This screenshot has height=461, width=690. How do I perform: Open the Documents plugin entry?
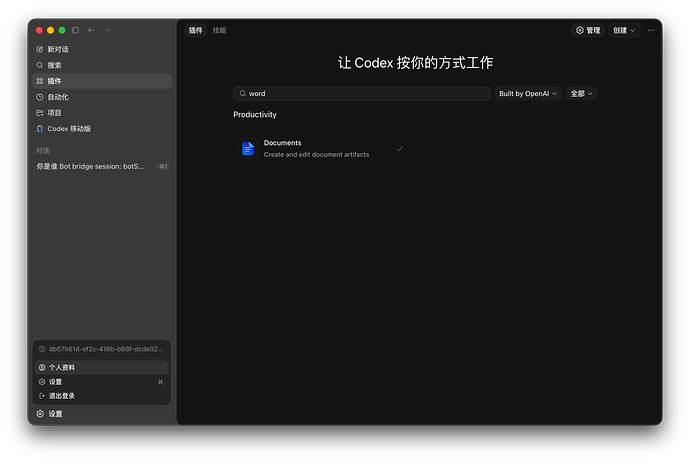(x=323, y=149)
